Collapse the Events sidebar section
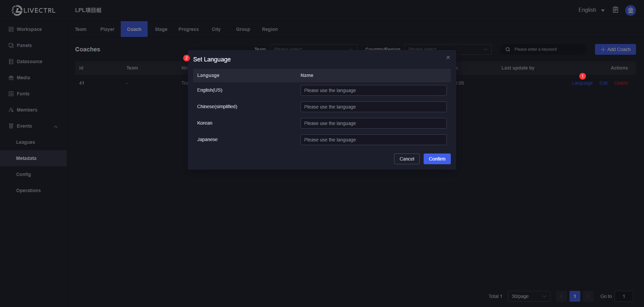The height and width of the screenshot is (307, 644). coord(56,127)
